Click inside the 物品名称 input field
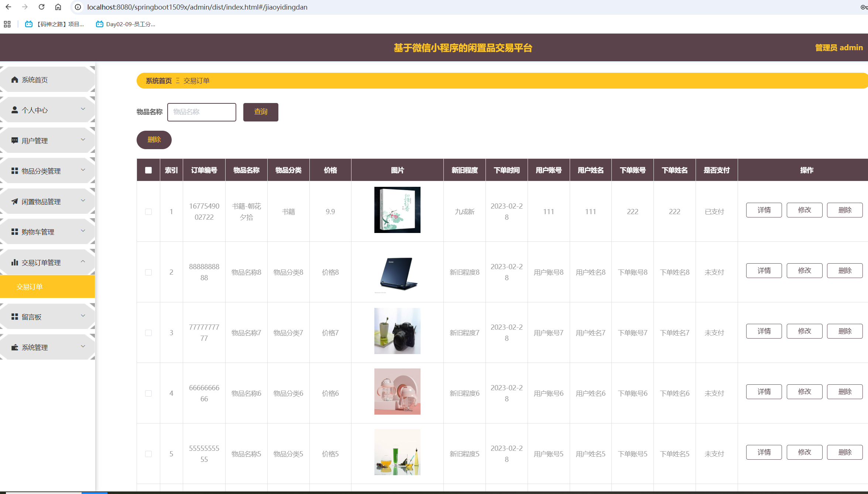This screenshot has width=868, height=494. 202,112
